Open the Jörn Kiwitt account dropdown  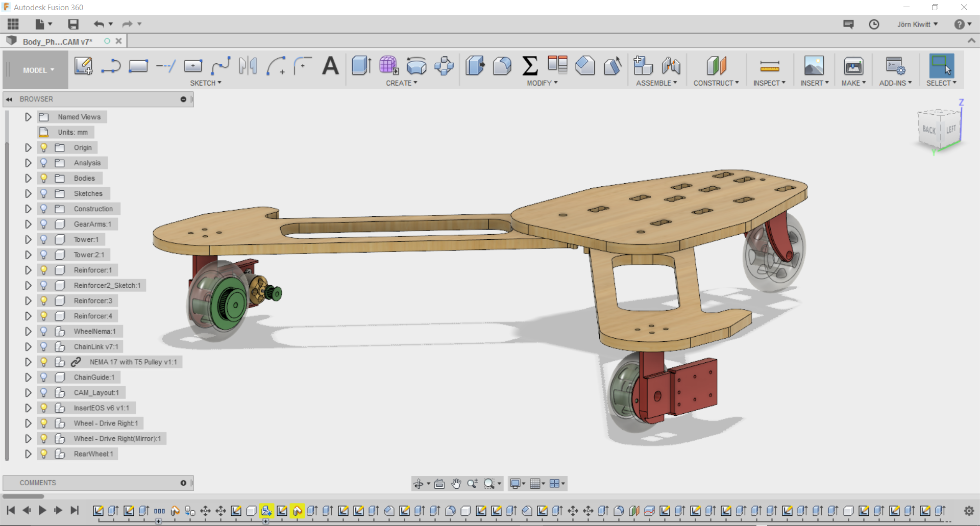pos(917,24)
